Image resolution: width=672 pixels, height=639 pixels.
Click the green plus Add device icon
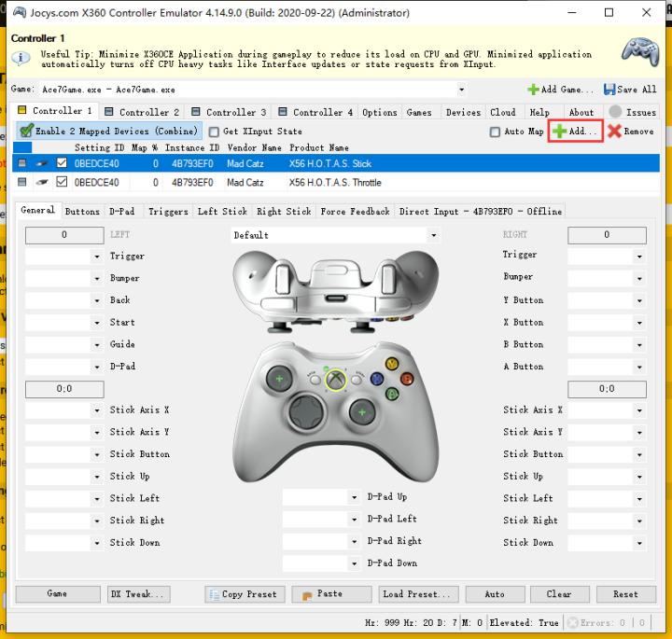[558, 132]
